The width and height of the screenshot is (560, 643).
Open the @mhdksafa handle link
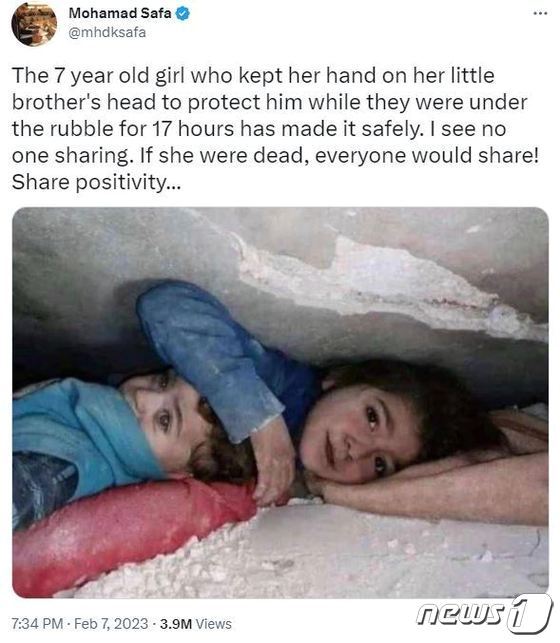click(107, 32)
